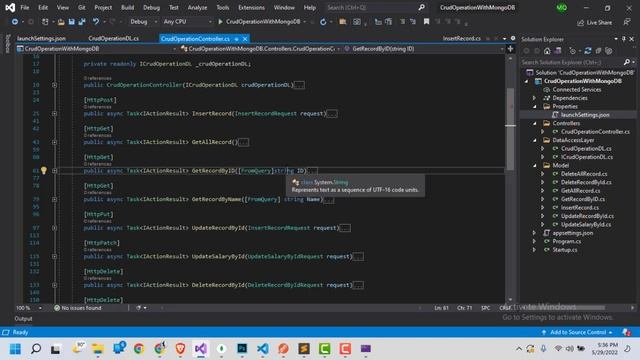Open the project scope dropdown CrudOperationWithMongoDB
This screenshot has height=360, width=640.
[x=96, y=49]
